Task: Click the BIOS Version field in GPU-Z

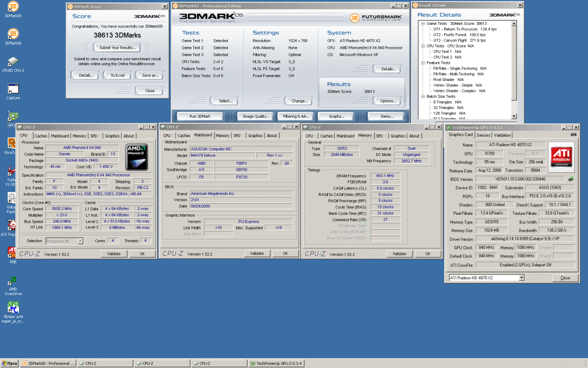Action: point(520,179)
